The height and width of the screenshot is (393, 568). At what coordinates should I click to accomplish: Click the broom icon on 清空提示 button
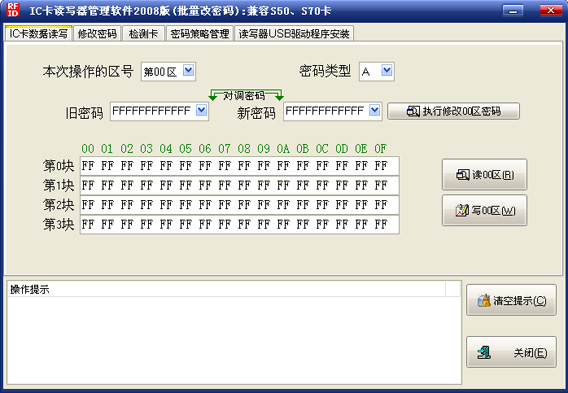[x=484, y=300]
